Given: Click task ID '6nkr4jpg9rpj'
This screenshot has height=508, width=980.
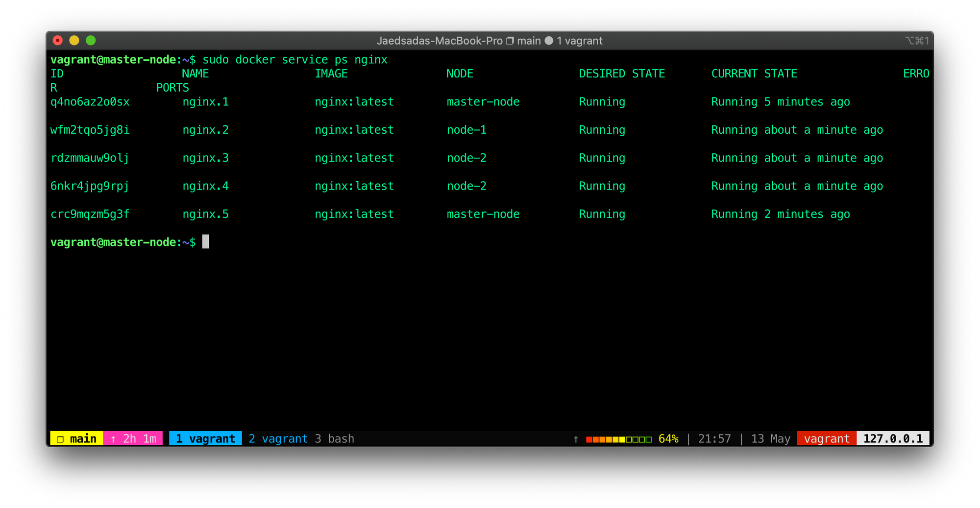Looking at the screenshot, I should pyautogui.click(x=90, y=186).
